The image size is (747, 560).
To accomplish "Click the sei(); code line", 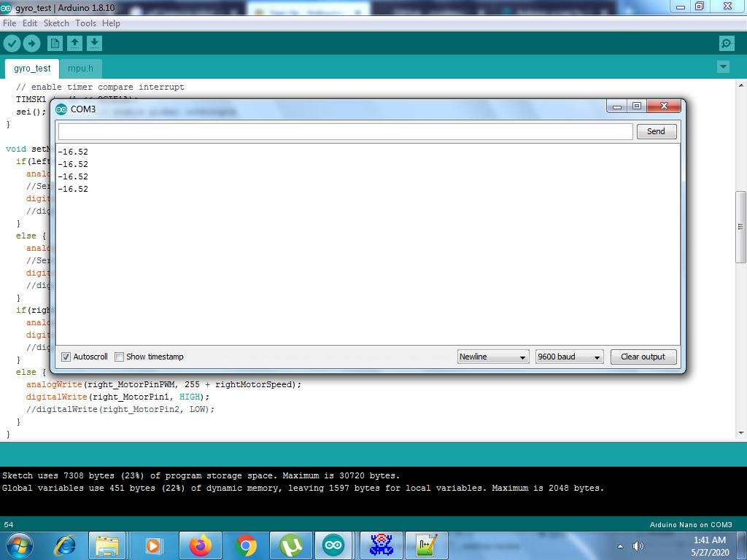I will (x=31, y=112).
